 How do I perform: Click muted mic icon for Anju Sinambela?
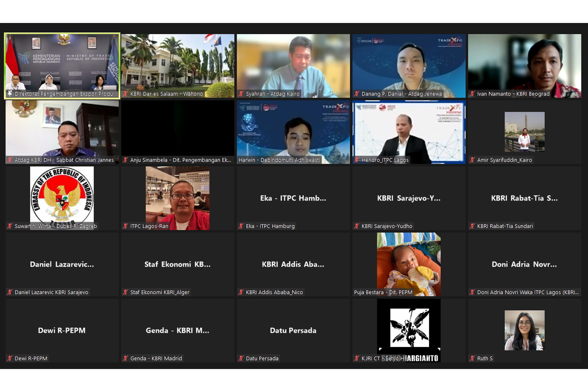click(x=125, y=160)
